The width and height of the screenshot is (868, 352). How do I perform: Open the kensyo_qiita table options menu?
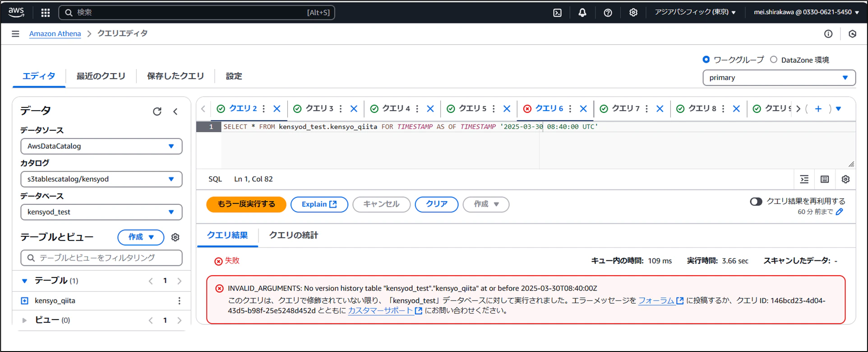point(179,301)
